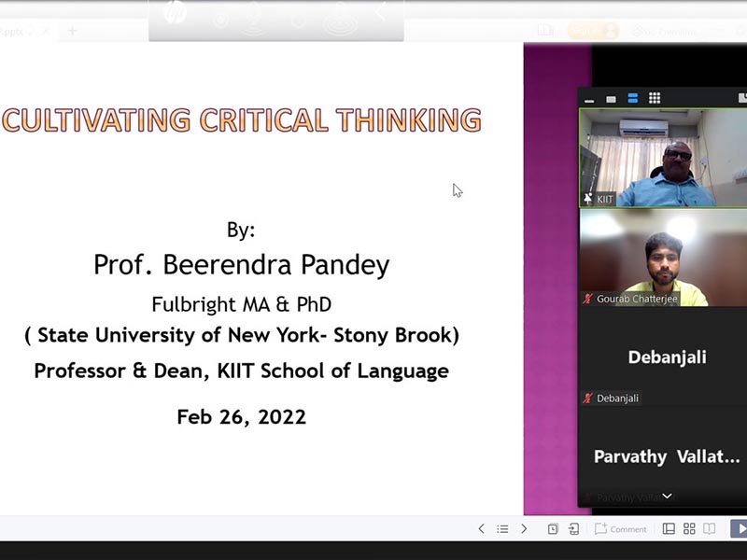The width and height of the screenshot is (747, 560).
Task: Open a new tab with plus button
Action: [72, 31]
